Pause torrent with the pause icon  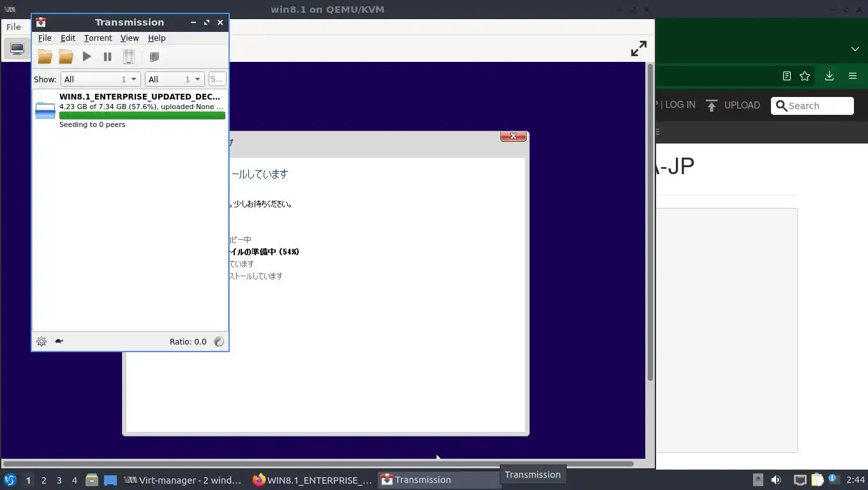pos(107,57)
